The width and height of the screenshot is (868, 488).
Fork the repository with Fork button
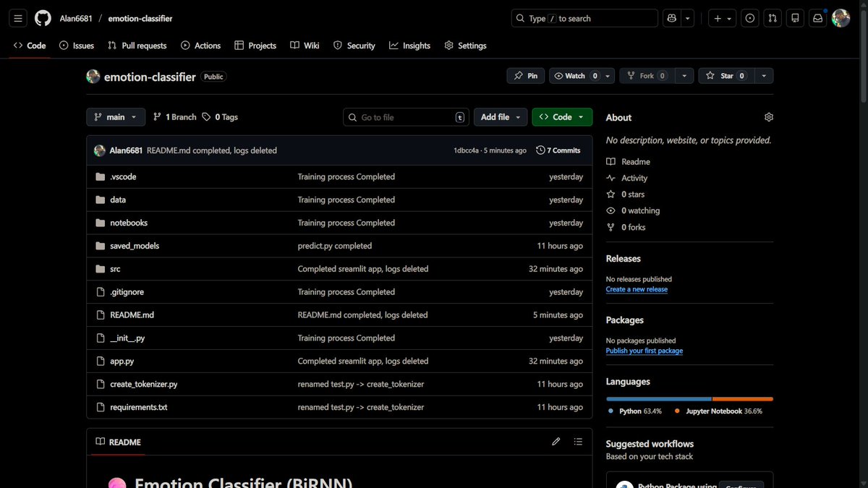647,76
